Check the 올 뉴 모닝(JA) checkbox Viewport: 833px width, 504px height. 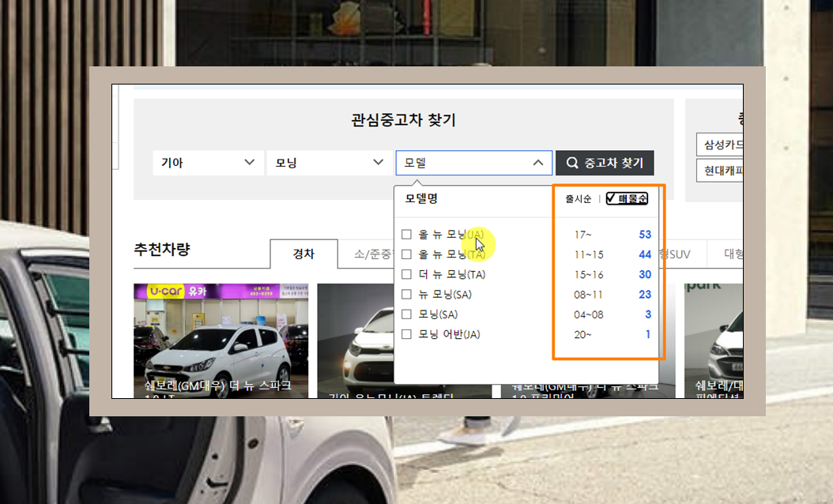point(406,234)
